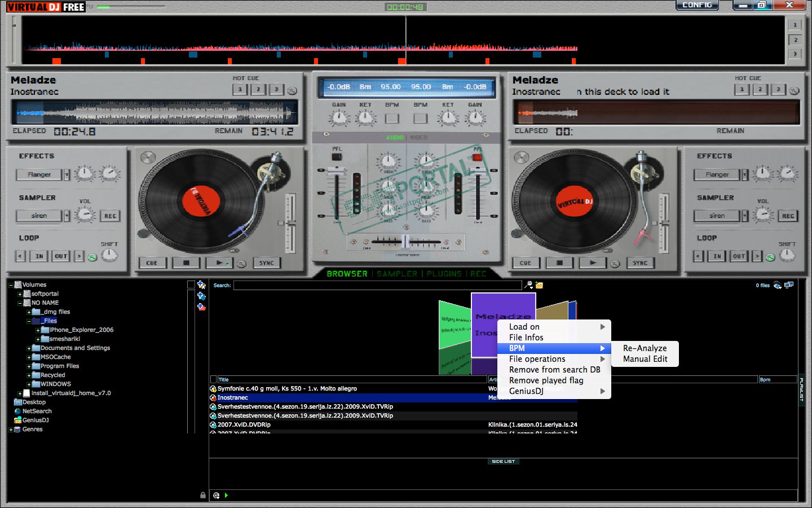Open left deck Flanger effect dropdown
The height and width of the screenshot is (508, 812).
[67, 175]
